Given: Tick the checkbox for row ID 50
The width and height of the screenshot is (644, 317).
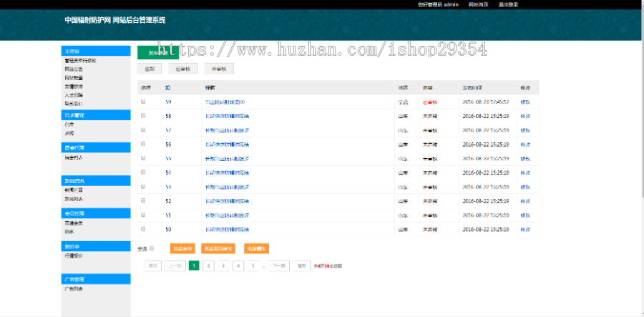Looking at the screenshot, I should click(x=143, y=229).
